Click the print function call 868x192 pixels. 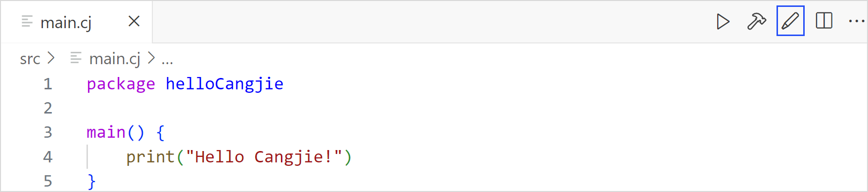click(x=150, y=157)
